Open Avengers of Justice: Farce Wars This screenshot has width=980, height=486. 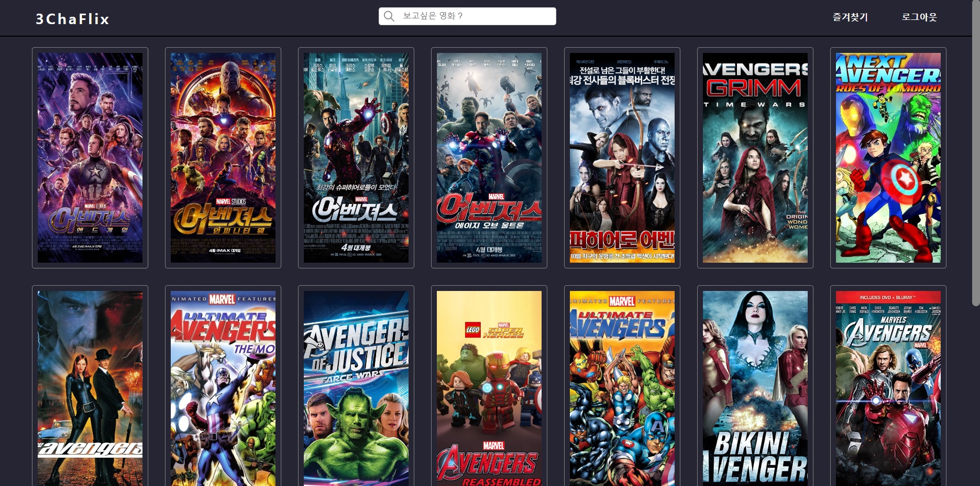pos(356,388)
